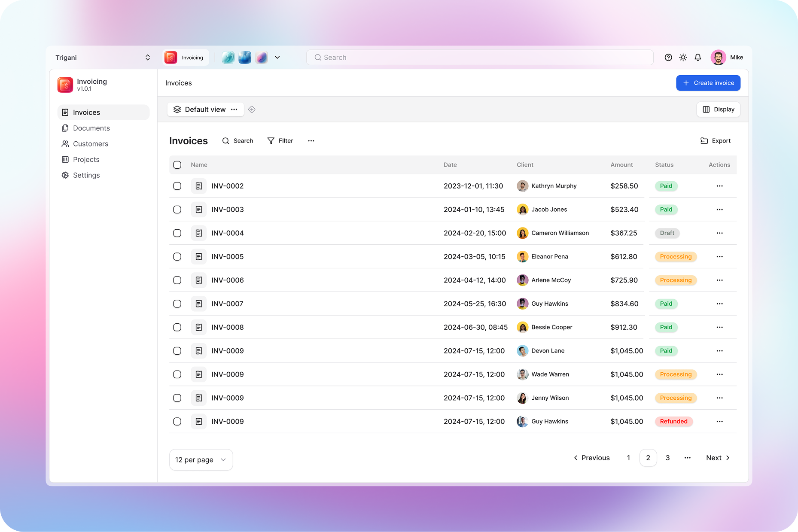Tick the checkbox on the Guy Hawkins refunded row
Image resolution: width=798 pixels, height=532 pixels.
[x=177, y=421]
